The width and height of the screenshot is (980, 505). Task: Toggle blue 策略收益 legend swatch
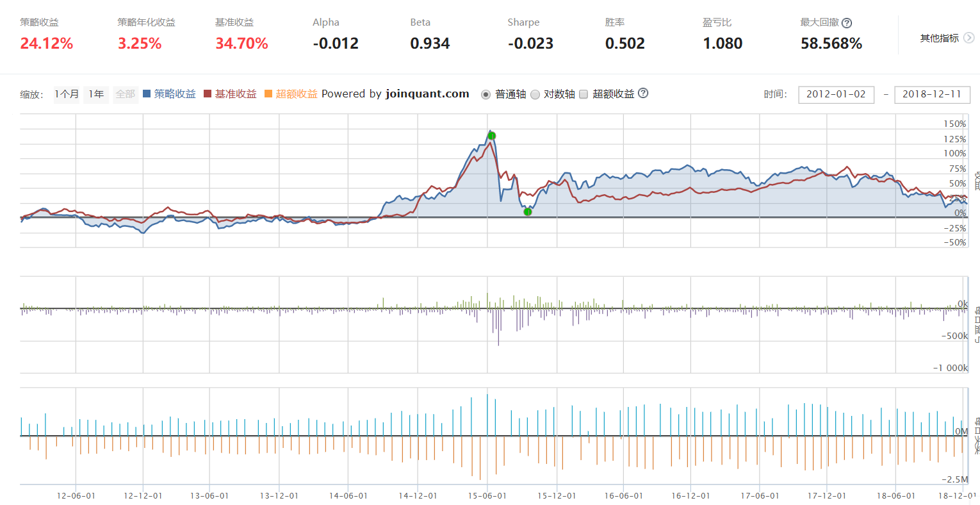point(147,94)
